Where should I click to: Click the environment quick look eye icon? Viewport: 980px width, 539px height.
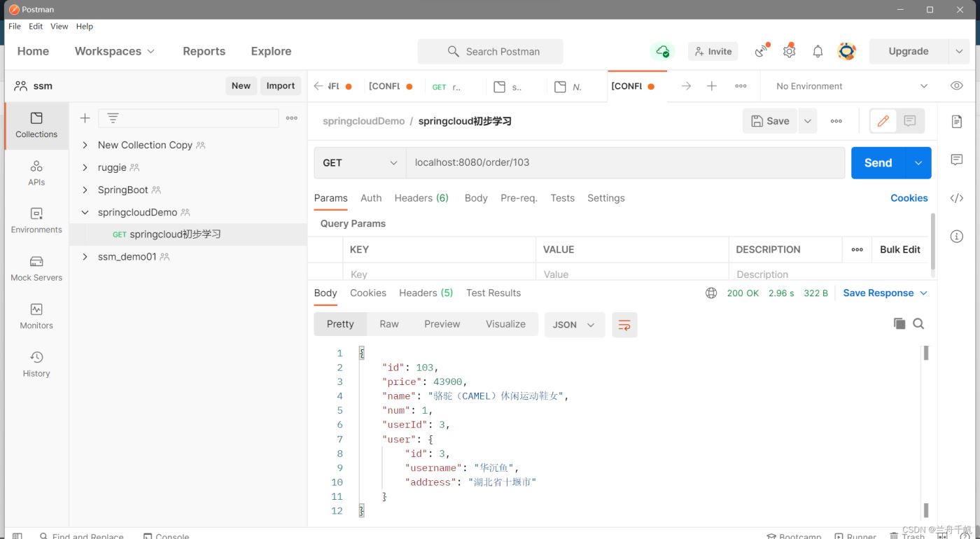tap(957, 86)
